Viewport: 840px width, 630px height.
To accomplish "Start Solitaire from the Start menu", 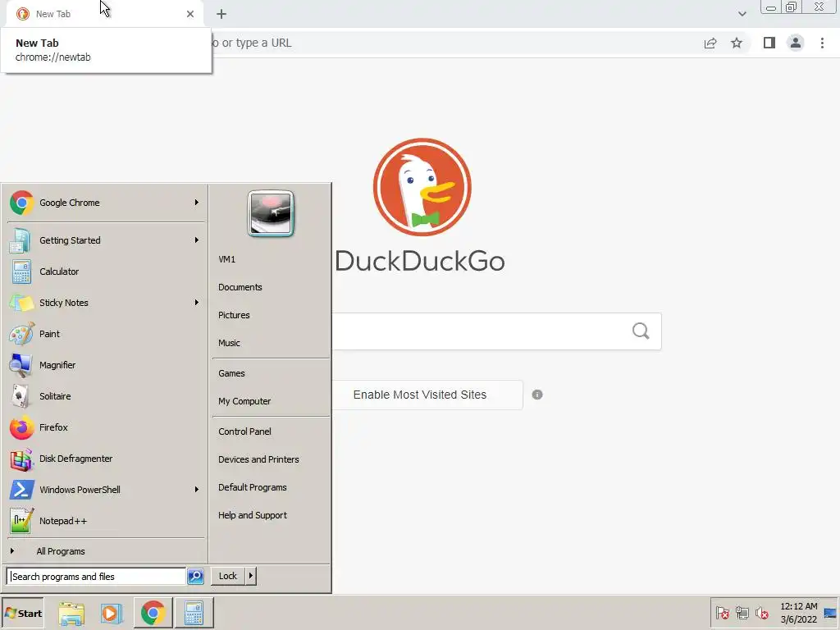I will coord(104,396).
